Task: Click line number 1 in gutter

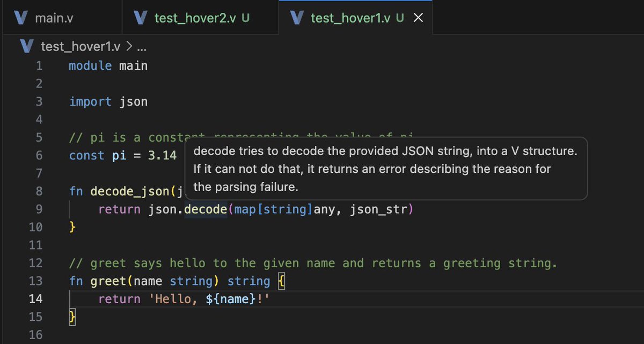Action: pyautogui.click(x=39, y=66)
